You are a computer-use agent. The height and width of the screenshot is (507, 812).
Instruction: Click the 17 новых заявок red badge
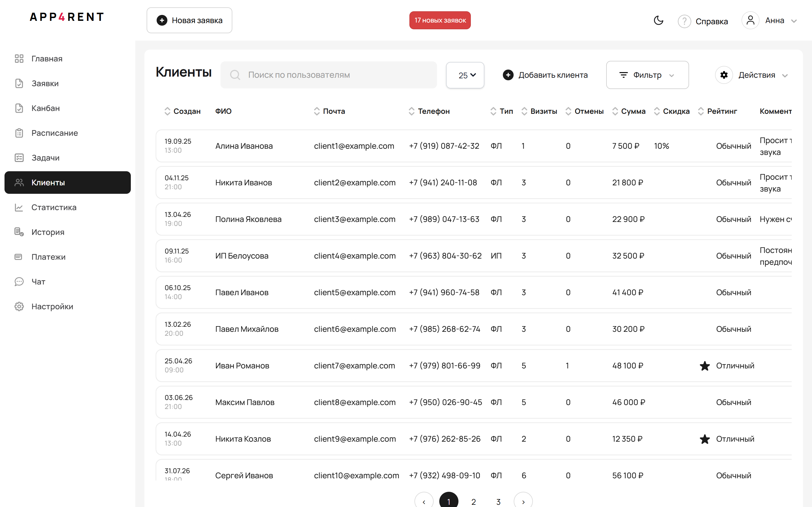(440, 21)
